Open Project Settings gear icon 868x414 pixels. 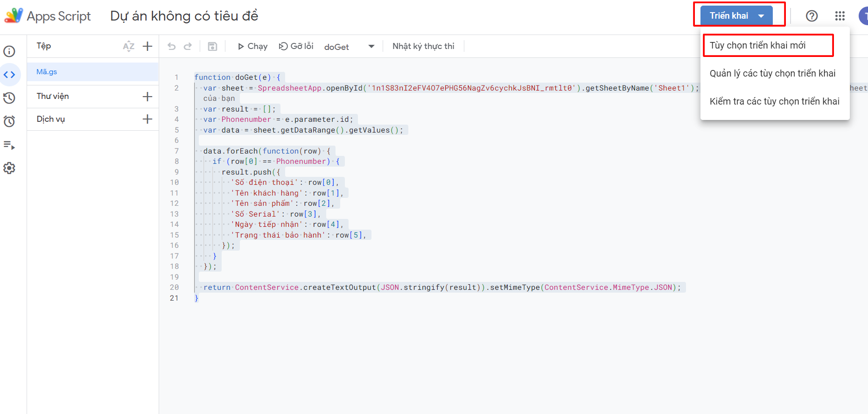click(x=9, y=168)
